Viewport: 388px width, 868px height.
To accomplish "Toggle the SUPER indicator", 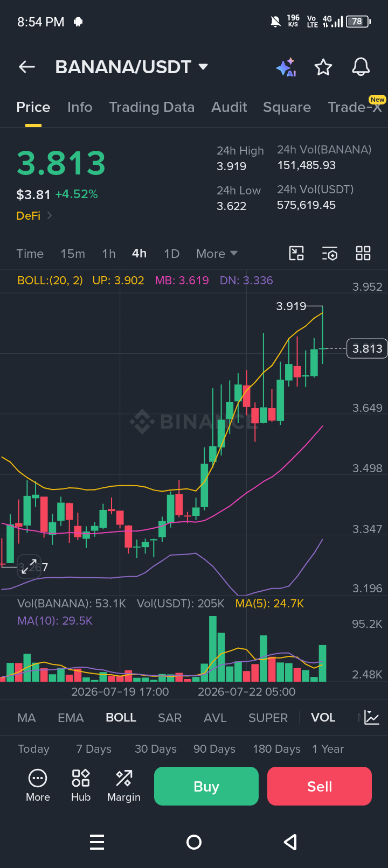I will coord(268,718).
